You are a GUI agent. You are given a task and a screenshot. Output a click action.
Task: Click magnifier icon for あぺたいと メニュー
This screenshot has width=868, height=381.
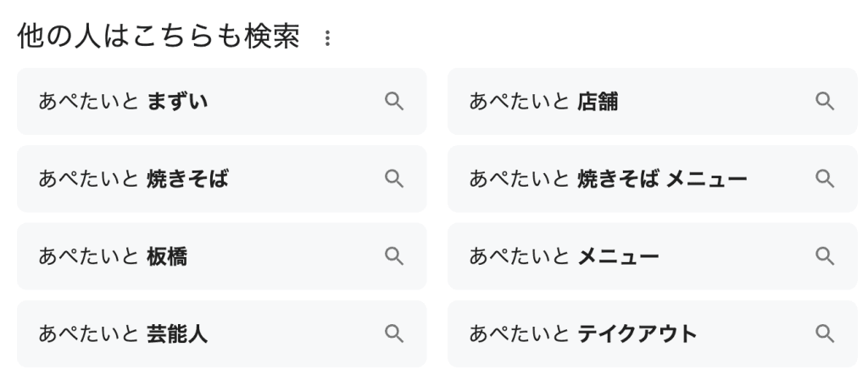(825, 256)
